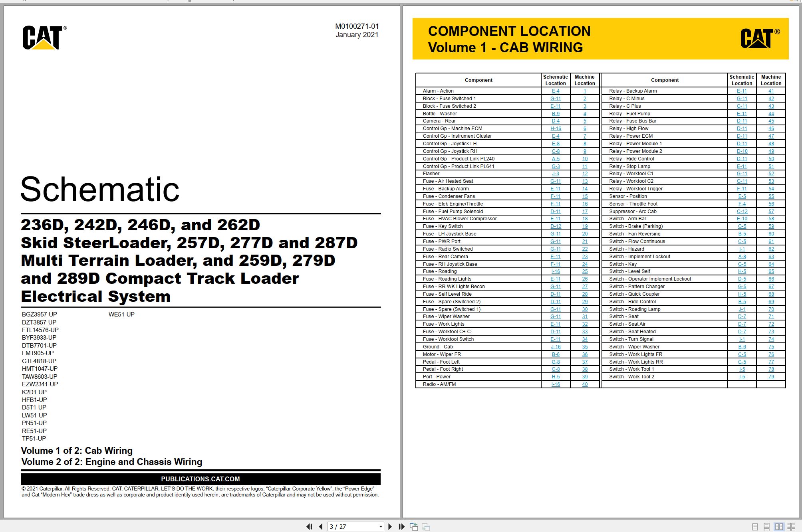The width and height of the screenshot is (802, 532).
Task: Click the PUBLICATIONS.CAT.COM banner
Action: pos(200,479)
